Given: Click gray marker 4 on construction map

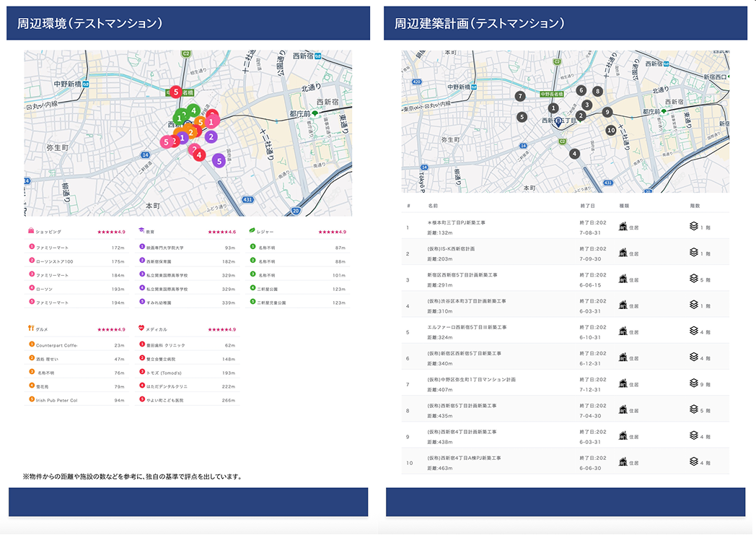Looking at the screenshot, I should (574, 154).
